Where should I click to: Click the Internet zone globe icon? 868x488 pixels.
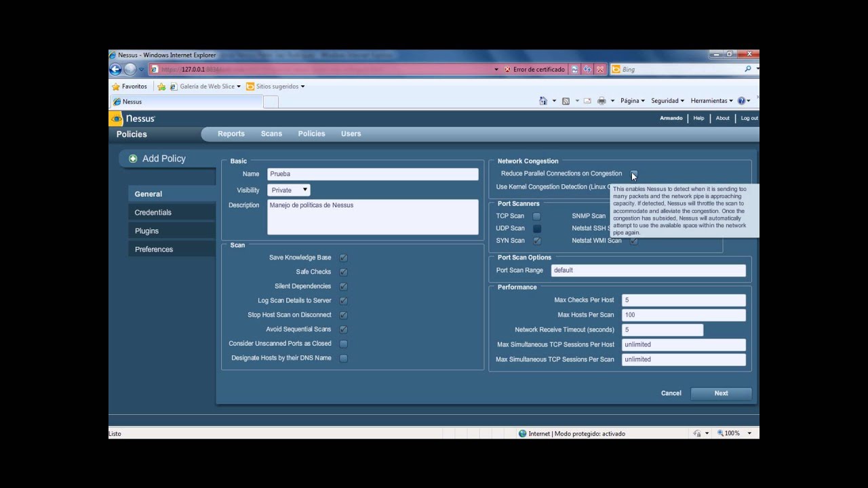[x=522, y=434]
